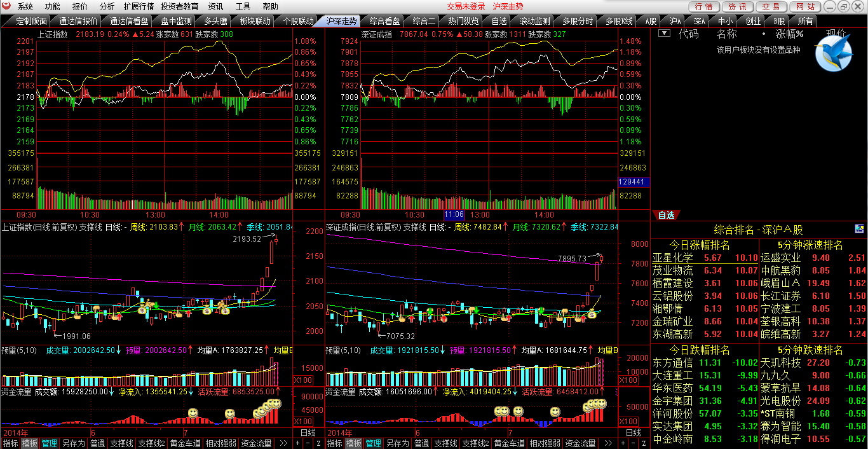This screenshot has width=868, height=449.
Task: Open the 日线 period selector under right chart
Action: pos(633,432)
